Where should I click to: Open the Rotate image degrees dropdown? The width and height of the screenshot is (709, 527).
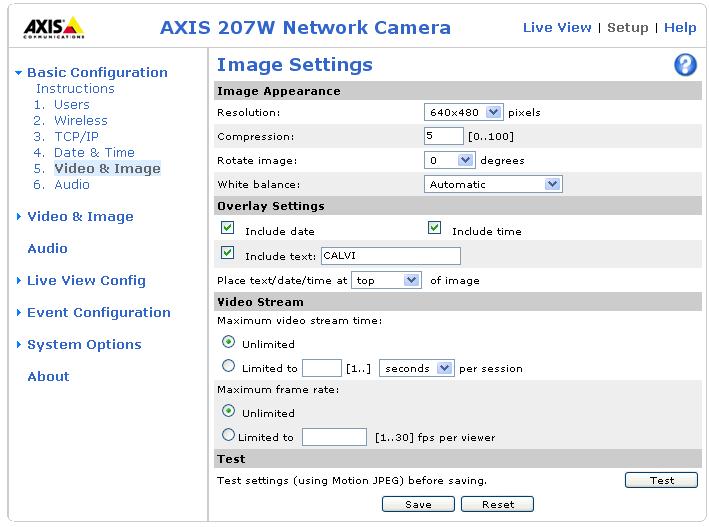click(x=449, y=160)
